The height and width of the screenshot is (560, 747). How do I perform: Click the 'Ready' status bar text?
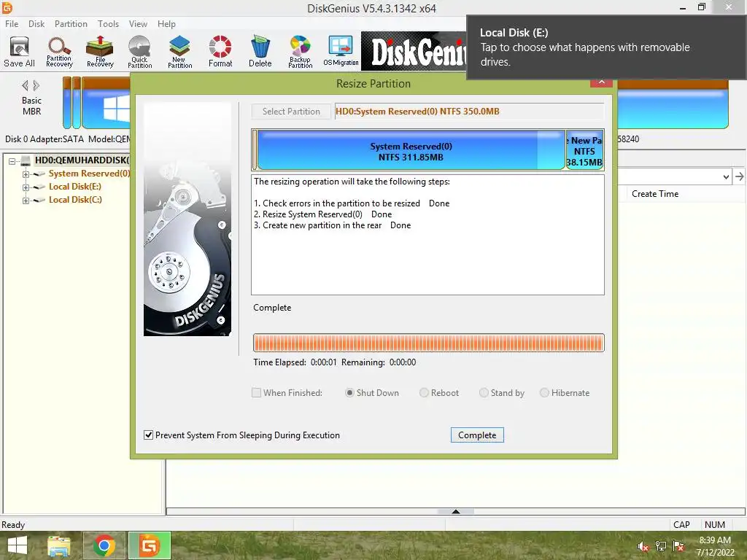[13, 525]
